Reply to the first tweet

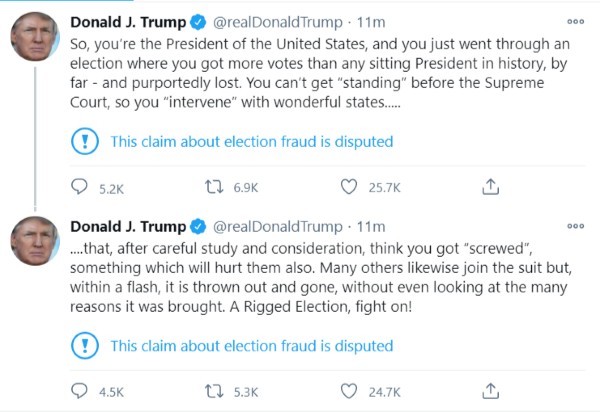(x=80, y=187)
